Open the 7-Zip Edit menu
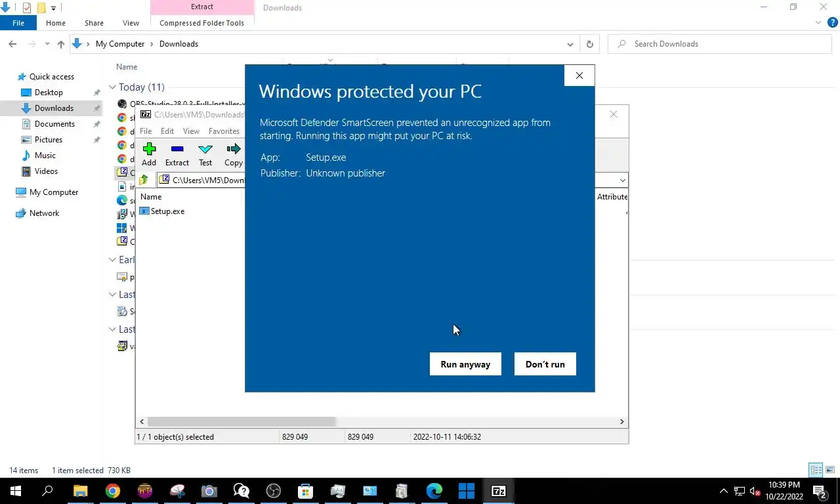This screenshot has height=504, width=840. coord(167,131)
